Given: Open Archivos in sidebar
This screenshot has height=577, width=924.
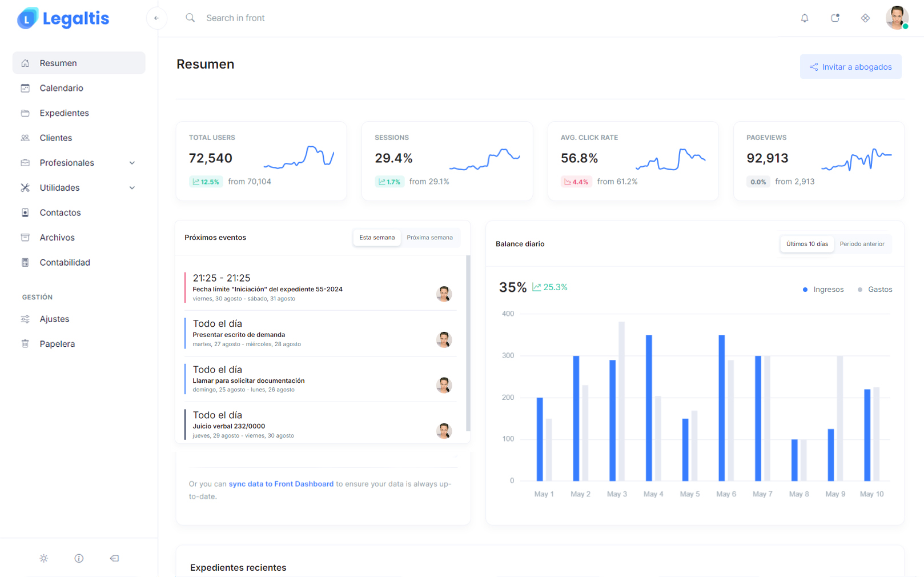Looking at the screenshot, I should tap(79, 238).
